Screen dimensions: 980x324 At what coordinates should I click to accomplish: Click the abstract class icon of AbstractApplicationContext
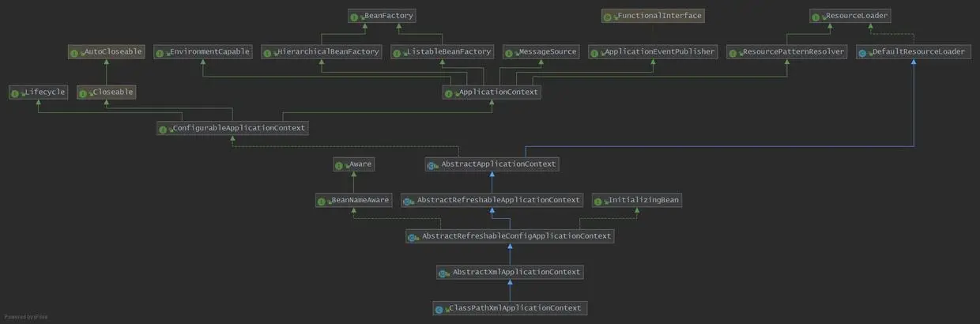coord(432,165)
